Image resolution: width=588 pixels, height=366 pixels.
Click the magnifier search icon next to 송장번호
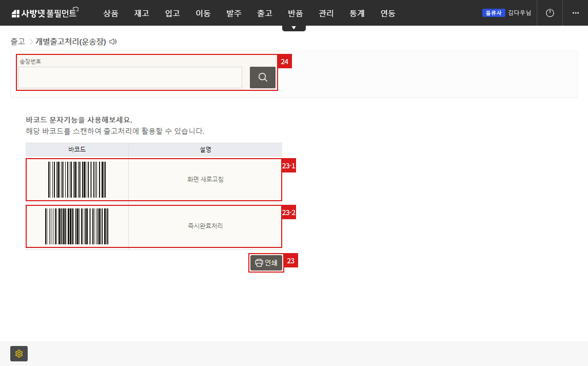point(262,78)
